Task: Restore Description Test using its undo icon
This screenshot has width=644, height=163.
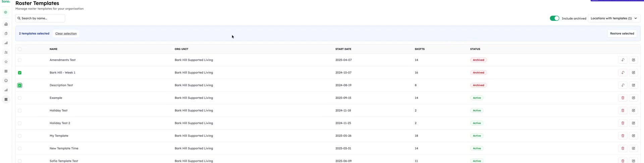Action: pyautogui.click(x=623, y=85)
